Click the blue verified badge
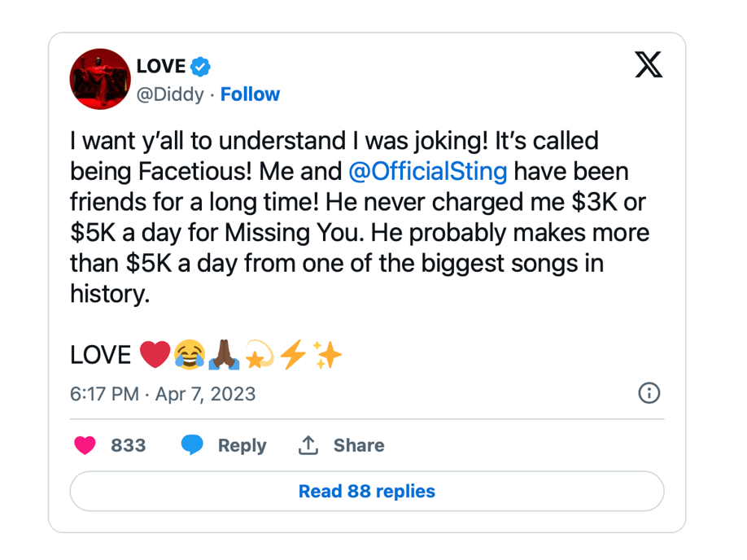This screenshot has width=747, height=560. [201, 66]
